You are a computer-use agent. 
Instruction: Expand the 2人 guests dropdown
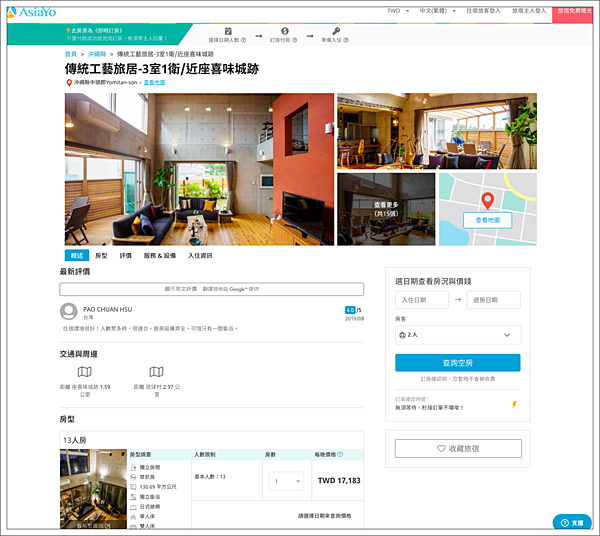[x=458, y=335]
